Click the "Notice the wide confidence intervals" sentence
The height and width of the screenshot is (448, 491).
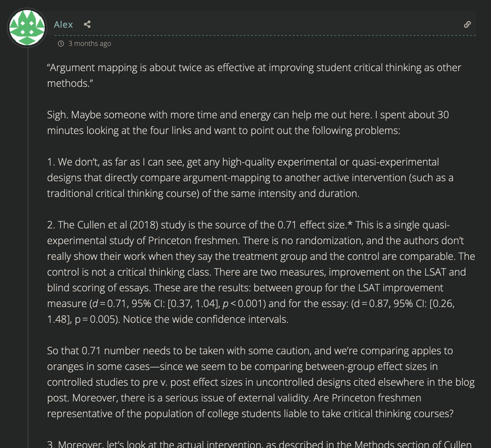(x=206, y=319)
